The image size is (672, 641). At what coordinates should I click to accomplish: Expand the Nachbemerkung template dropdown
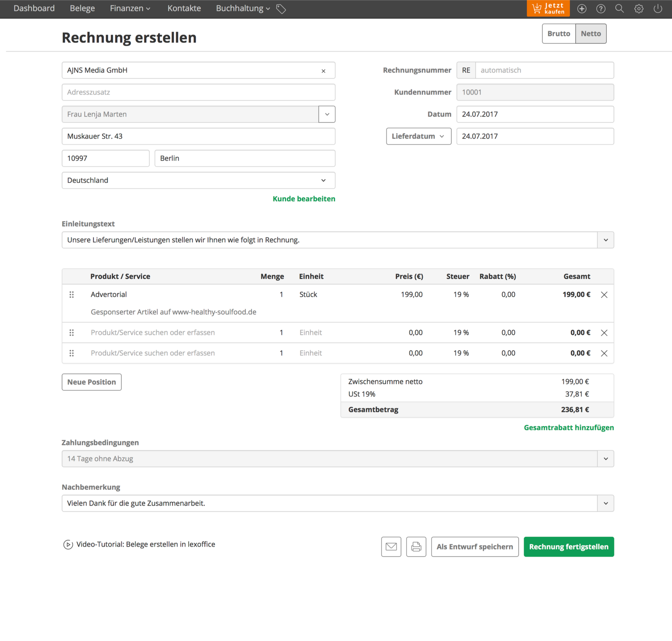click(x=606, y=503)
